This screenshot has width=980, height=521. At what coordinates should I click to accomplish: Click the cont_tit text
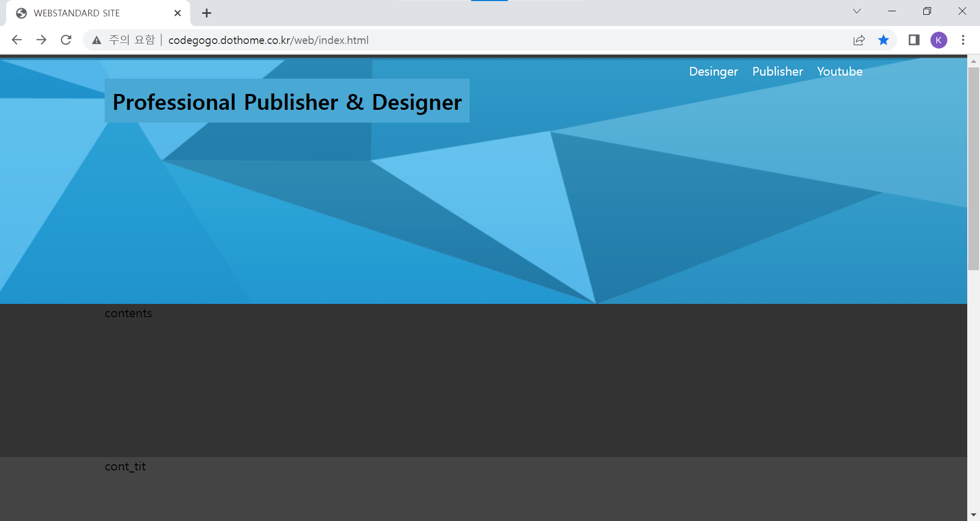pos(125,466)
